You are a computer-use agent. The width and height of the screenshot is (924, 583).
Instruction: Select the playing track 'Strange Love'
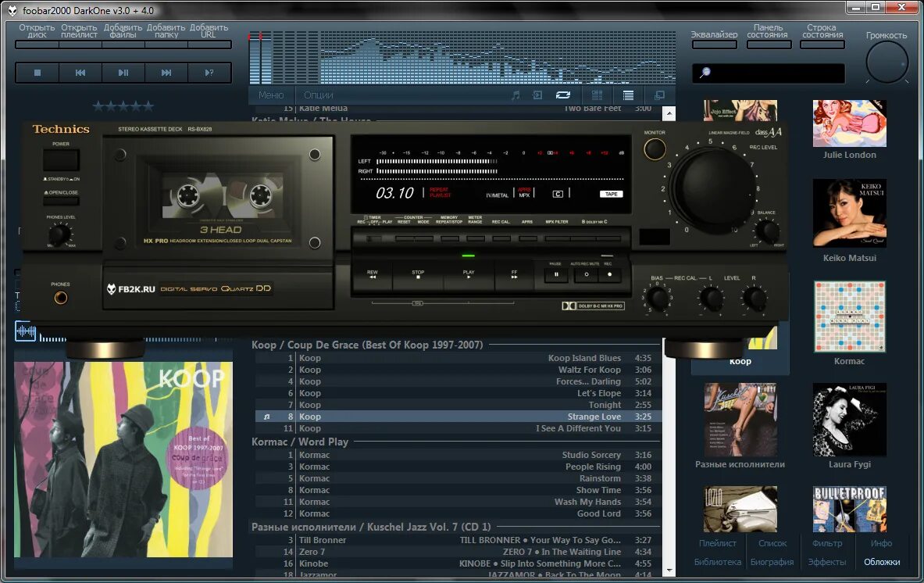458,417
